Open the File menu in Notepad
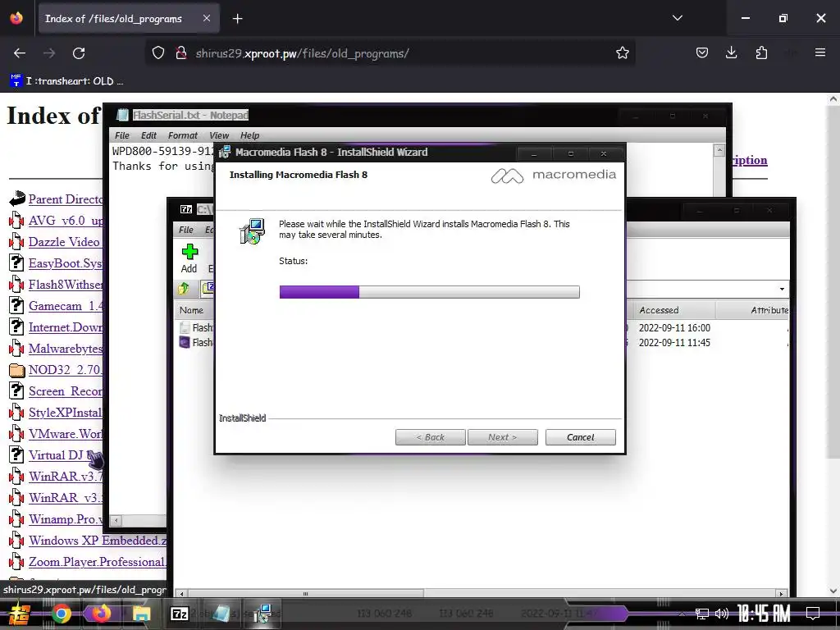This screenshot has height=630, width=840. (122, 135)
